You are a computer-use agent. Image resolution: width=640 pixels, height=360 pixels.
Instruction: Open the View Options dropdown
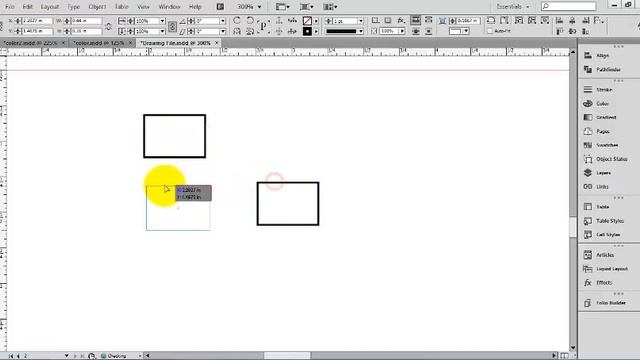pyautogui.click(x=282, y=7)
